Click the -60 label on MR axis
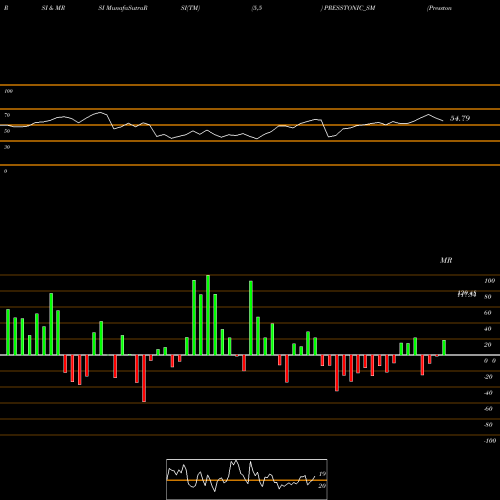The width and height of the screenshot is (500, 500). coord(488,409)
